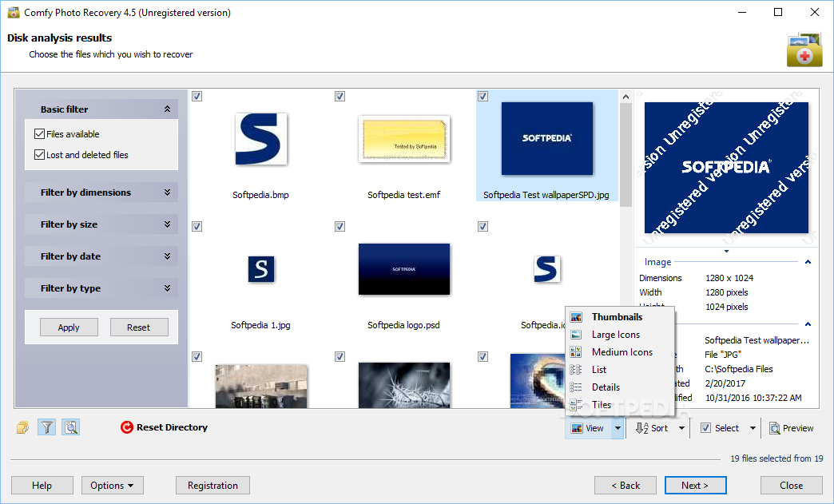Collapse the second file properties section chevron
The height and width of the screenshot is (504, 834).
808,323
